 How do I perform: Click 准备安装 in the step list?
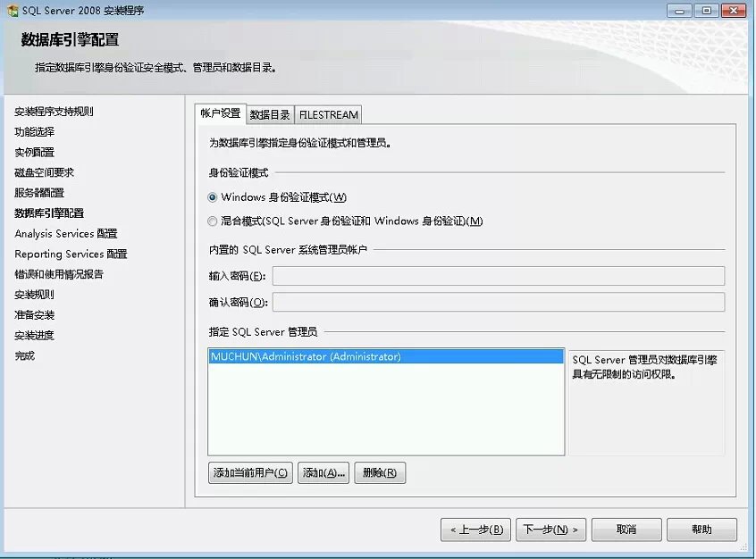click(x=34, y=315)
